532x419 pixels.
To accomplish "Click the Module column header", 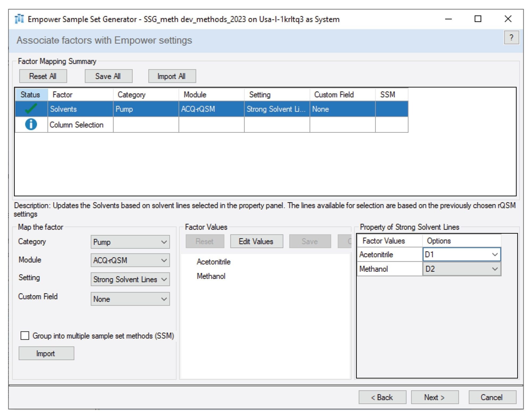I will [x=211, y=94].
